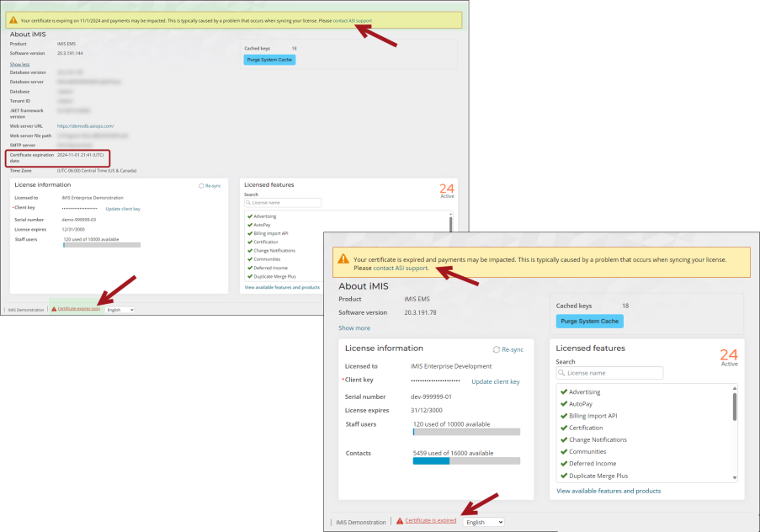Click the feature list scrollbar in the back window
This screenshot has width=760, height=532.
coord(451,223)
